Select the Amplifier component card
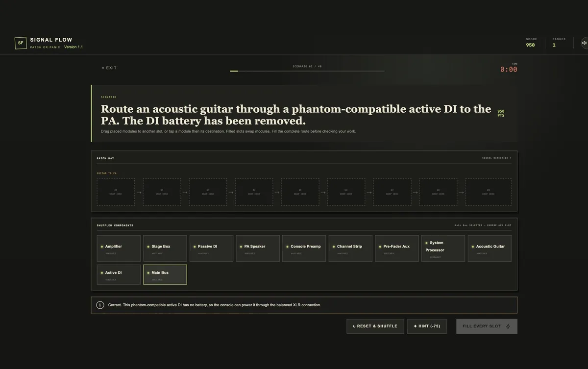Screen dimensions: 588x369 [x=119, y=248]
